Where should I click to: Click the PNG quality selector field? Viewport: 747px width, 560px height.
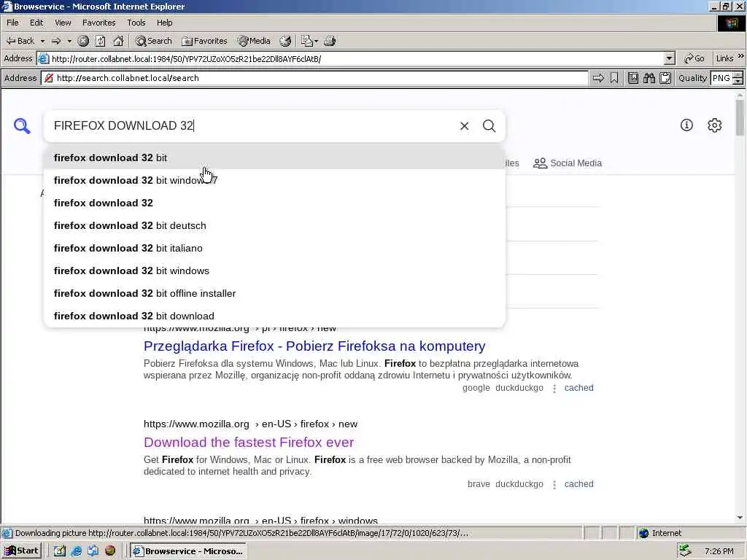pos(721,78)
